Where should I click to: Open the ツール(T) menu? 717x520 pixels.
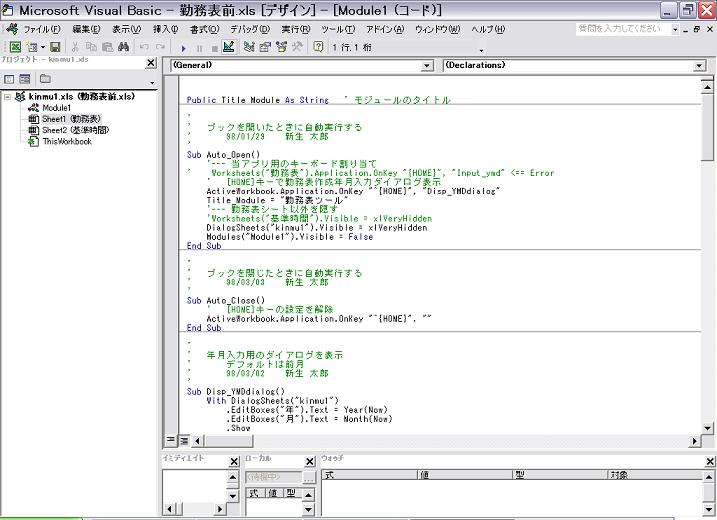tap(338, 29)
